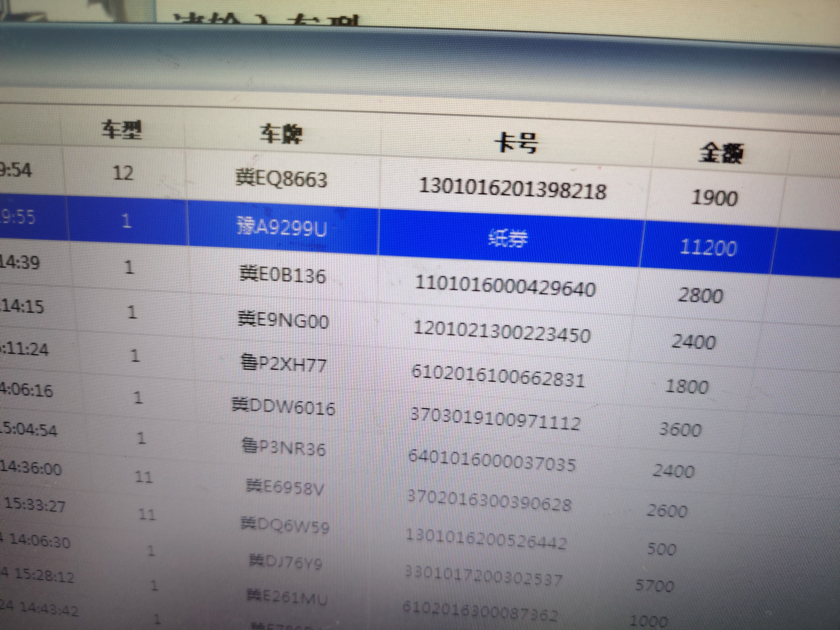Sort by the 车型 column header
This screenshot has width=840, height=630.
tap(122, 130)
